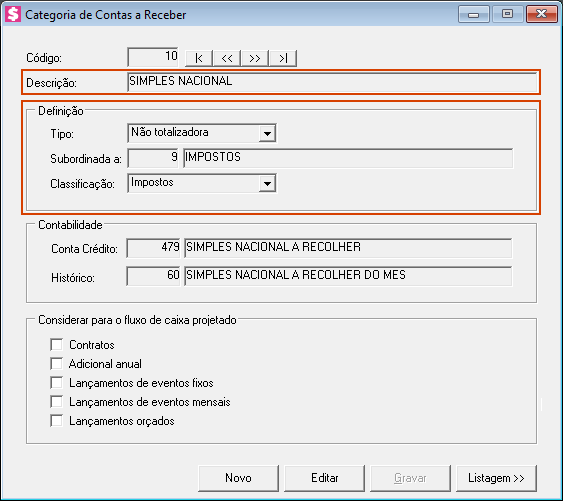The width and height of the screenshot is (563, 501).
Task: Go to previous record button
Action: point(227,58)
